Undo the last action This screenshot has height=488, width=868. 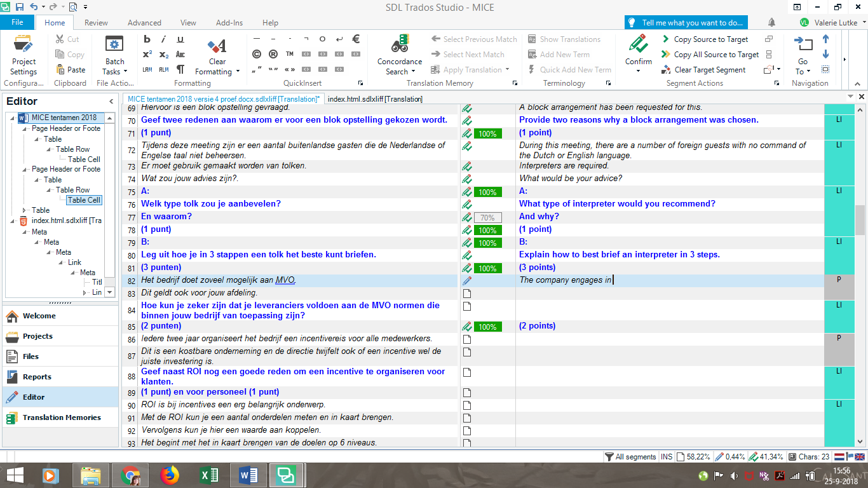[x=33, y=8]
